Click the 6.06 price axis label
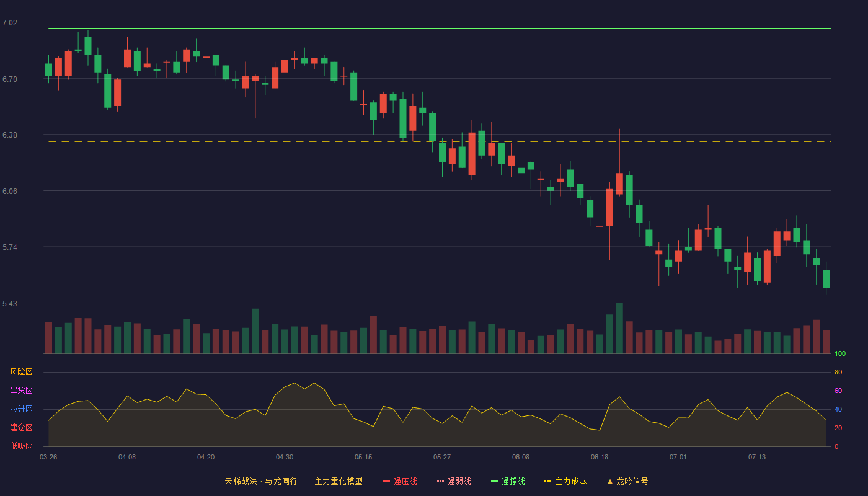 [10, 192]
